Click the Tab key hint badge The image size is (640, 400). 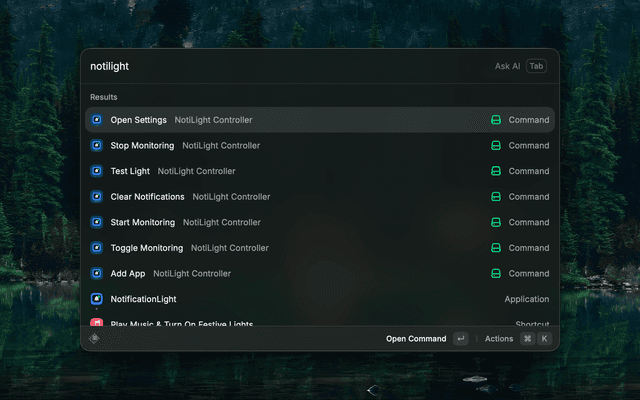coord(537,66)
